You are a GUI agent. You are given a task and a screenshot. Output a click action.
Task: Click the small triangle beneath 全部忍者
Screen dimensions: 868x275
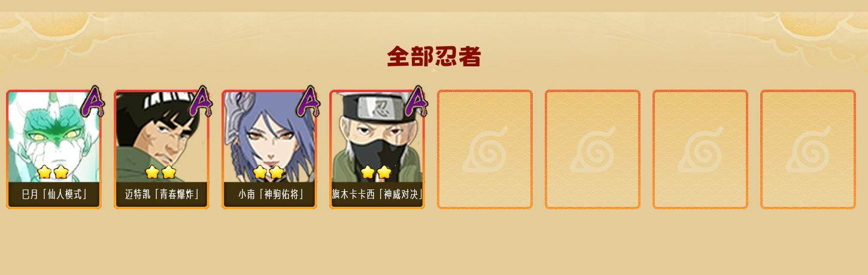click(434, 70)
